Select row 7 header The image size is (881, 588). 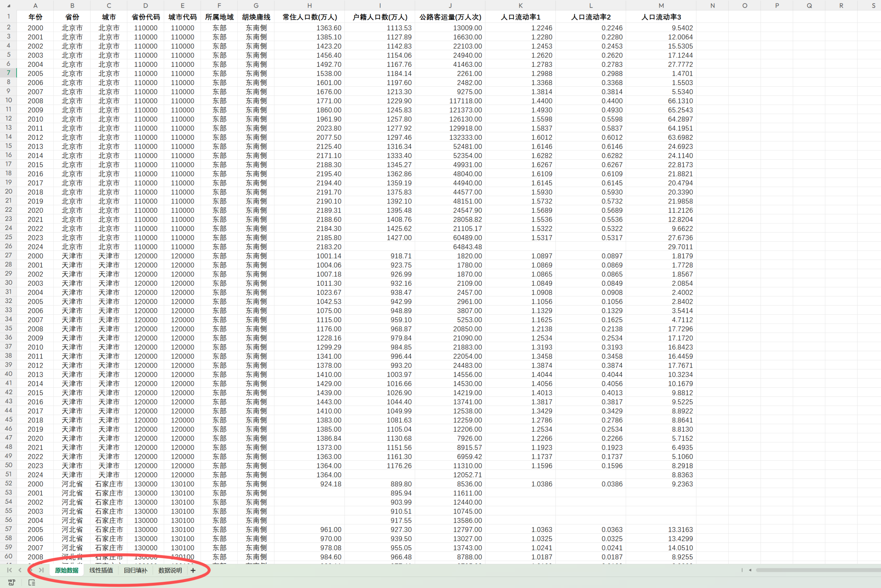click(x=8, y=73)
